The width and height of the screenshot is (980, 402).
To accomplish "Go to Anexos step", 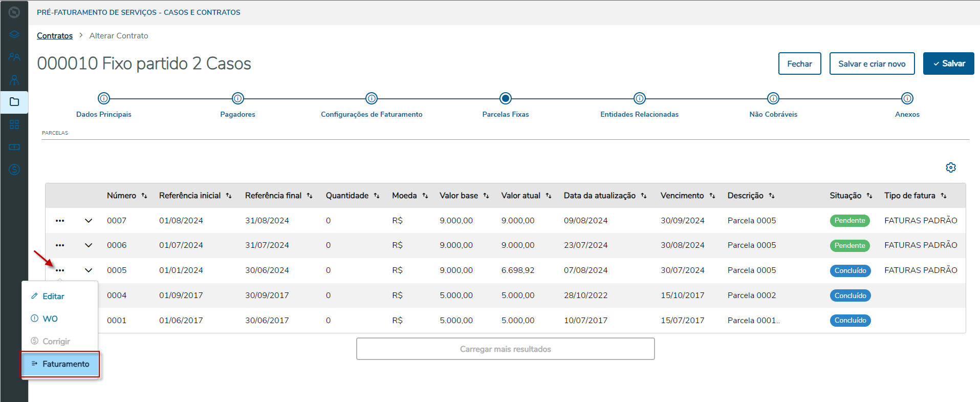I will [x=907, y=98].
